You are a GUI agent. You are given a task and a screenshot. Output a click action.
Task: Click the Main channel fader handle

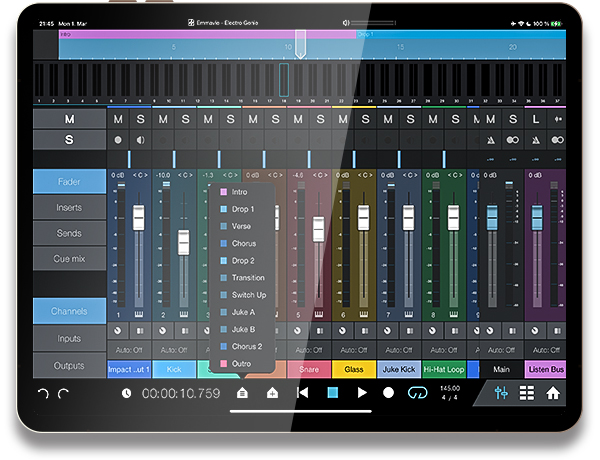(x=492, y=218)
